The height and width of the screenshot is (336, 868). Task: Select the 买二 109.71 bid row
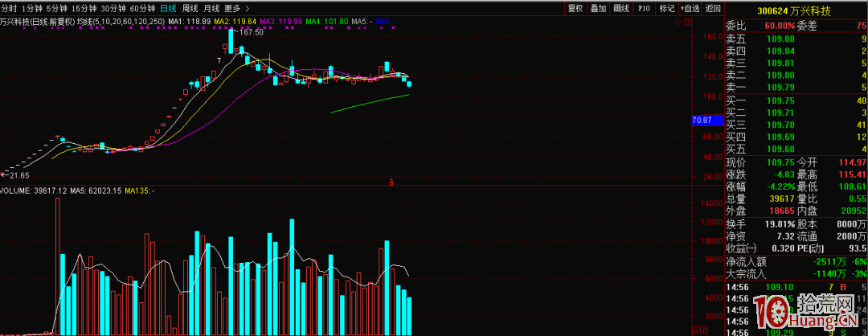[796, 113]
